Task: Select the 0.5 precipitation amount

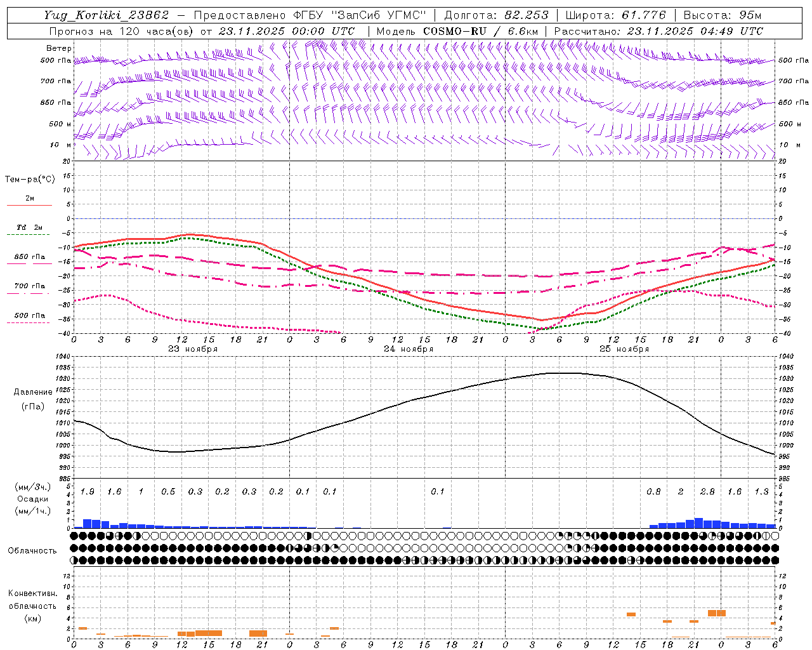Action: coord(168,492)
